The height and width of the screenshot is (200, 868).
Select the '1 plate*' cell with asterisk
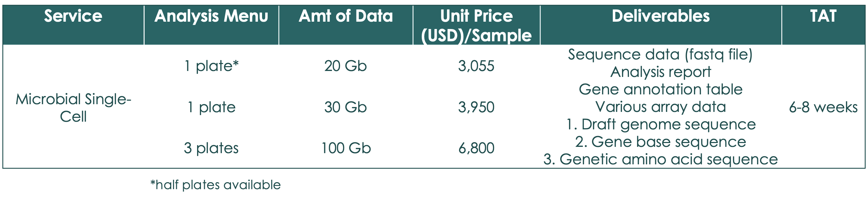click(x=211, y=66)
